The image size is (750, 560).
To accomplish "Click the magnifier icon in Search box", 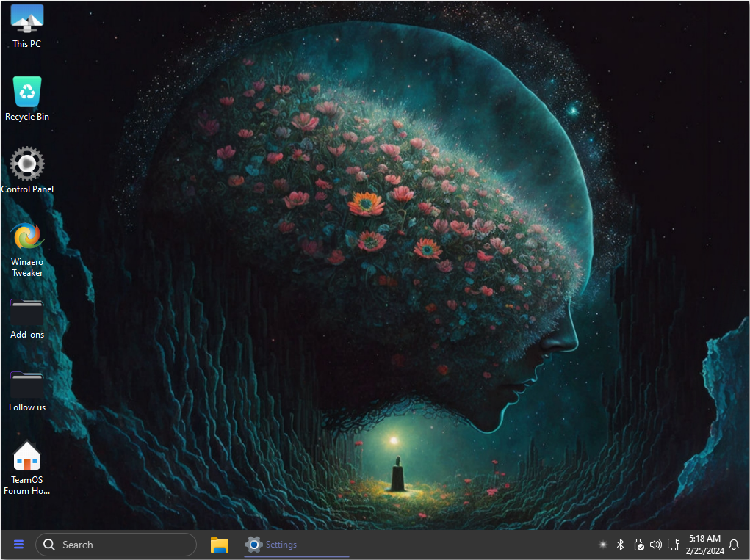I will click(49, 545).
